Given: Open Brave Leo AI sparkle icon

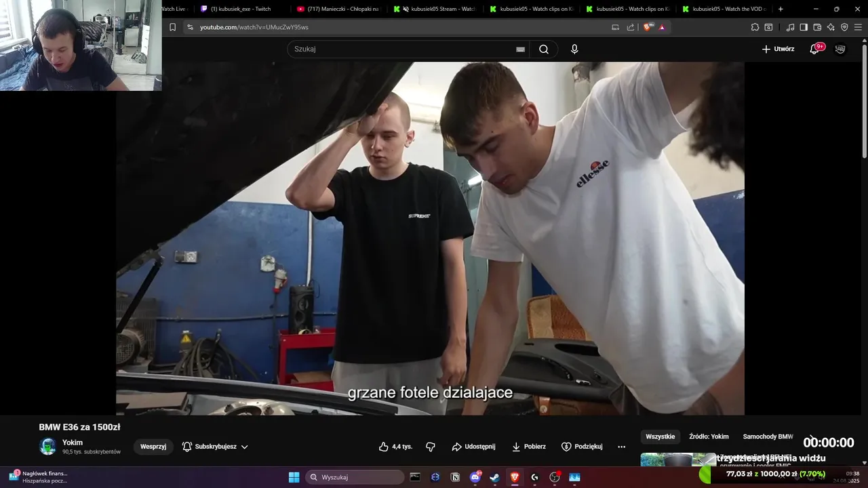Looking at the screenshot, I should coord(831,27).
